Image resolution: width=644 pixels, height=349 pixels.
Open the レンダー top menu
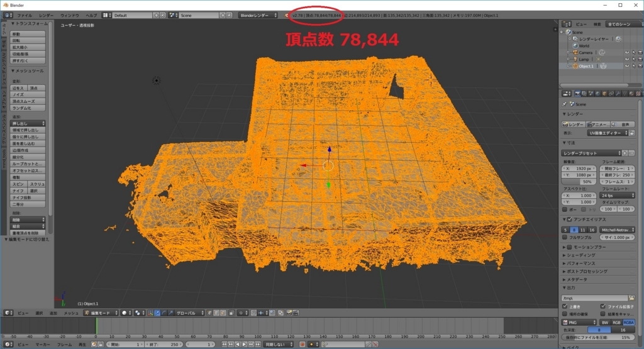(x=46, y=15)
